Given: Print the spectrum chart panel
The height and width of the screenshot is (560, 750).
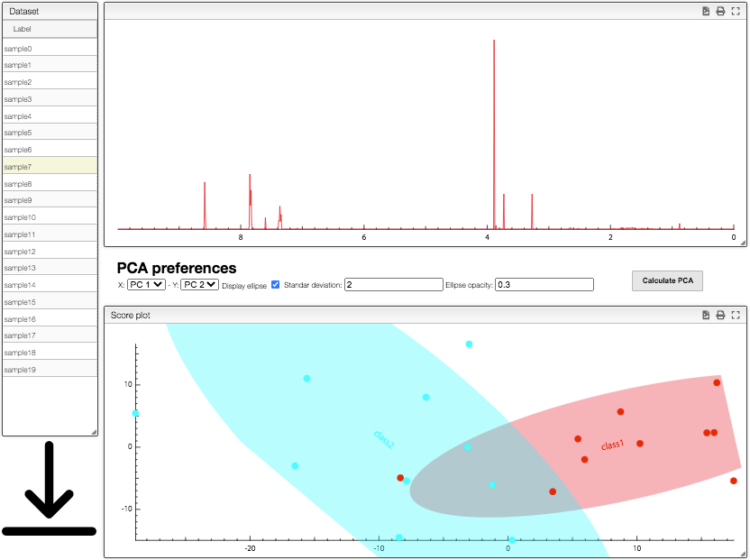Looking at the screenshot, I should [x=720, y=11].
